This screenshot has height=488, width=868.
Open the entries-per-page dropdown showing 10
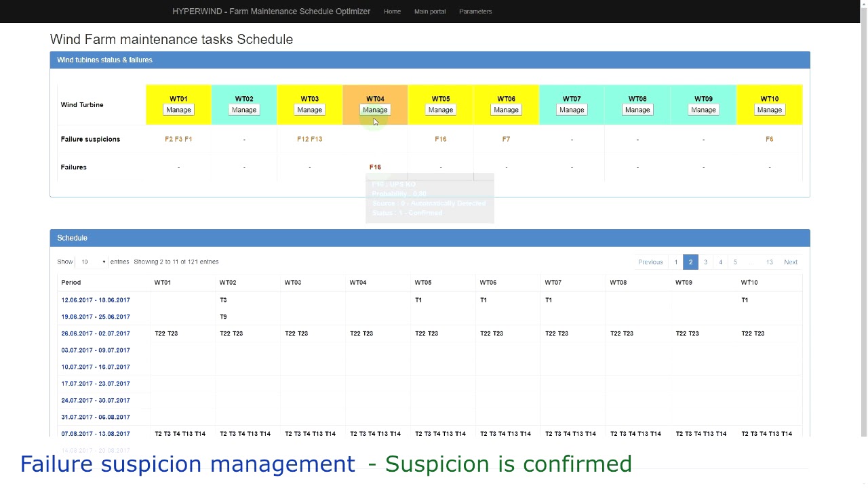92,262
